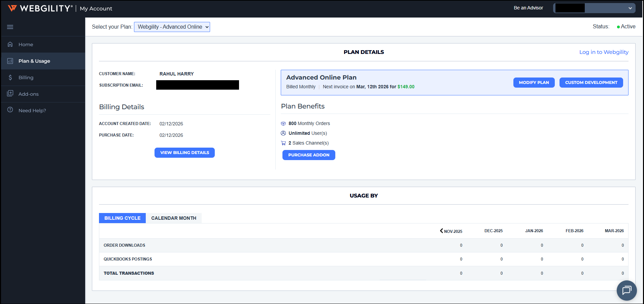Click the hamburger menu icon in sidebar
The image size is (644, 304).
click(10, 27)
